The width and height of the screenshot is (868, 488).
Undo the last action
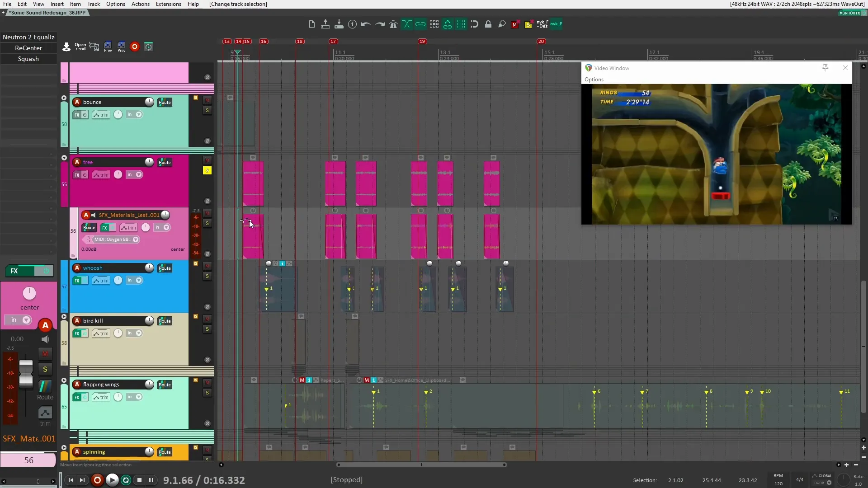tap(366, 24)
